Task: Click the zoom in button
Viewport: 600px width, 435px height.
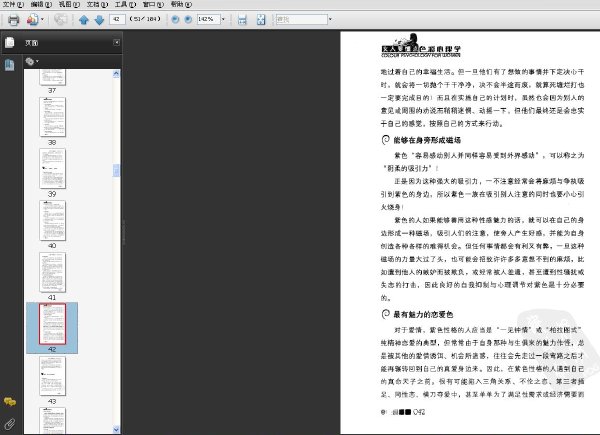Action: 188,19
